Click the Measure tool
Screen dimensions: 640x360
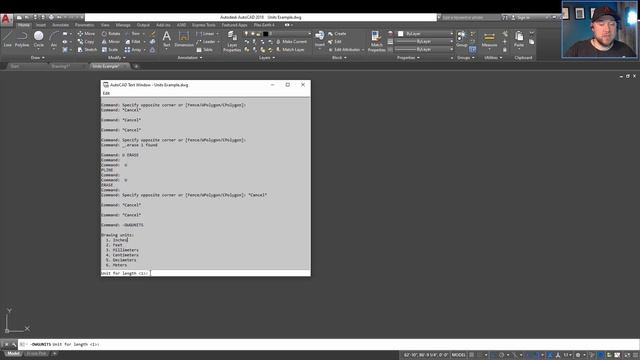(x=489, y=39)
